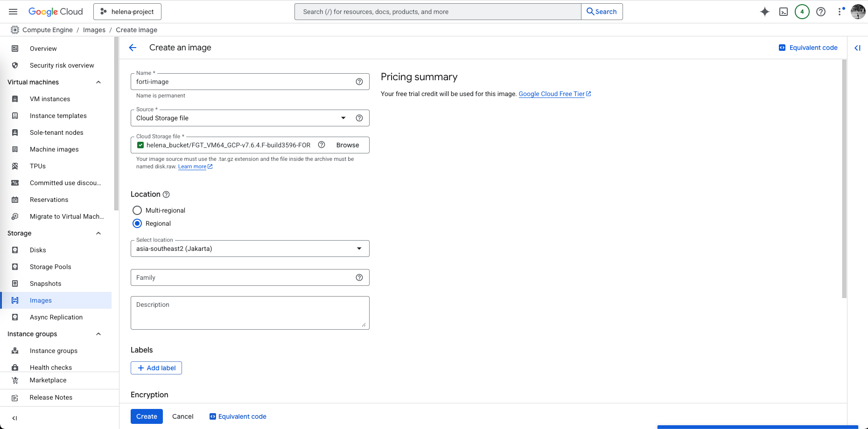The image size is (868, 429).
Task: Open Gemini AI assistant sparkle icon
Action: pos(764,12)
